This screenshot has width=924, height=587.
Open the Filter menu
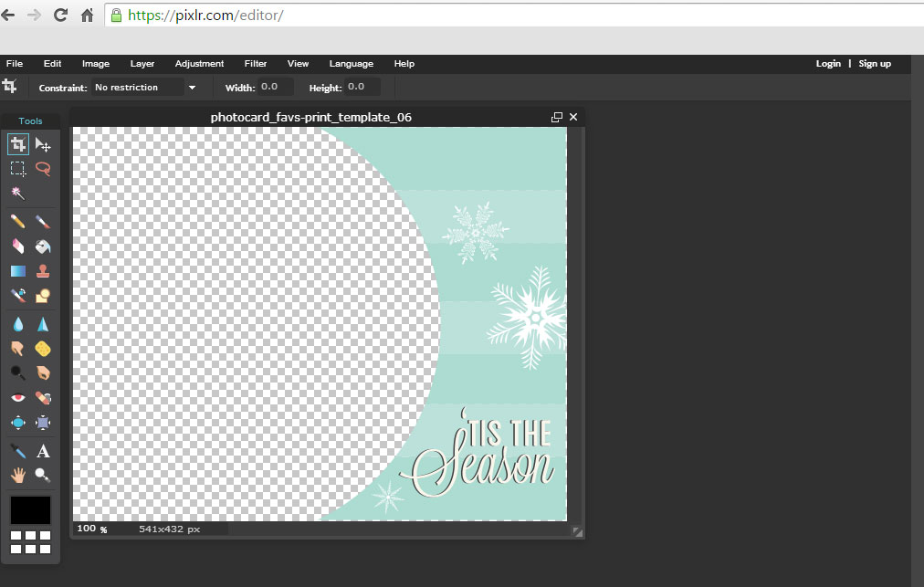coord(256,64)
